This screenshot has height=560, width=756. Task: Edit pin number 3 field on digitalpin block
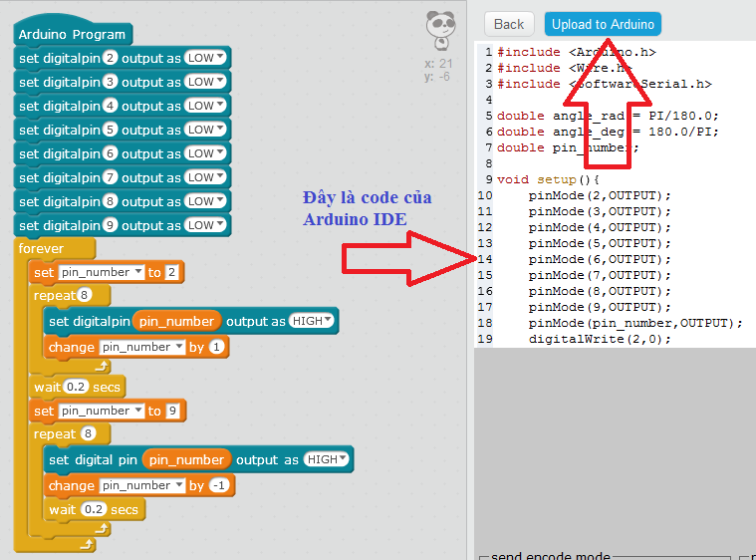[110, 82]
